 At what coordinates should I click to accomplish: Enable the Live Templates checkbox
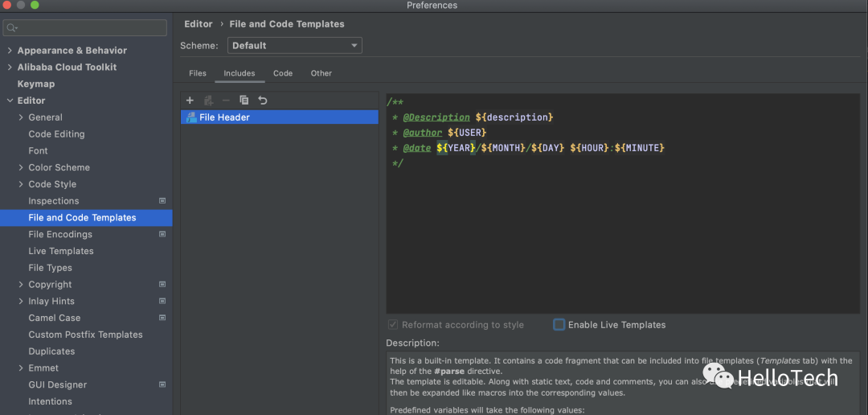point(559,325)
